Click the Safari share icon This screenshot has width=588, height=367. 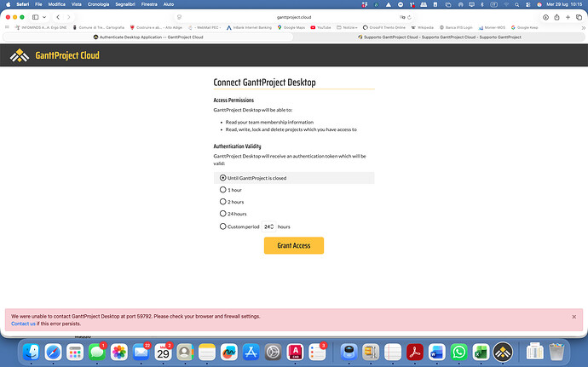click(556, 17)
